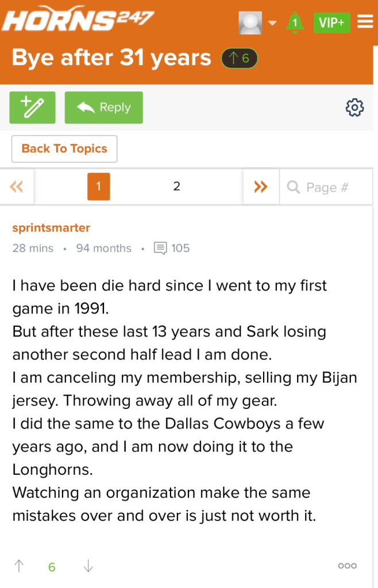Image resolution: width=378 pixels, height=588 pixels.
Task: Click the green VIP+ badge
Action: (331, 23)
